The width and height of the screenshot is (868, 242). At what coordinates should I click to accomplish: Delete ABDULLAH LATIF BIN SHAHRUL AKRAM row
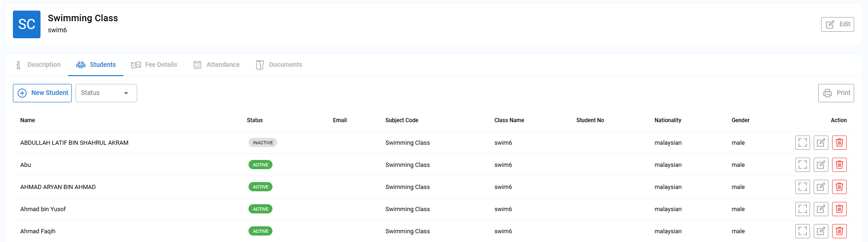(839, 142)
